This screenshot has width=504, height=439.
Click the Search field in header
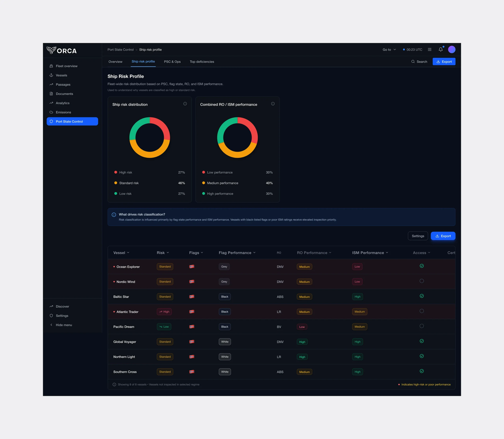click(x=419, y=62)
